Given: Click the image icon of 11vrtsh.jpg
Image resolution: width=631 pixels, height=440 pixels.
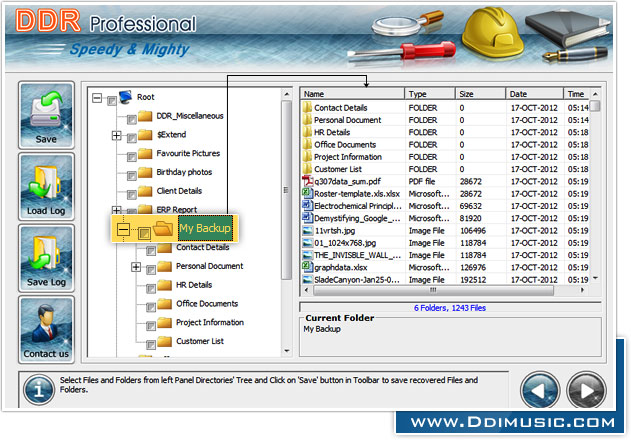Looking at the screenshot, I should 307,231.
